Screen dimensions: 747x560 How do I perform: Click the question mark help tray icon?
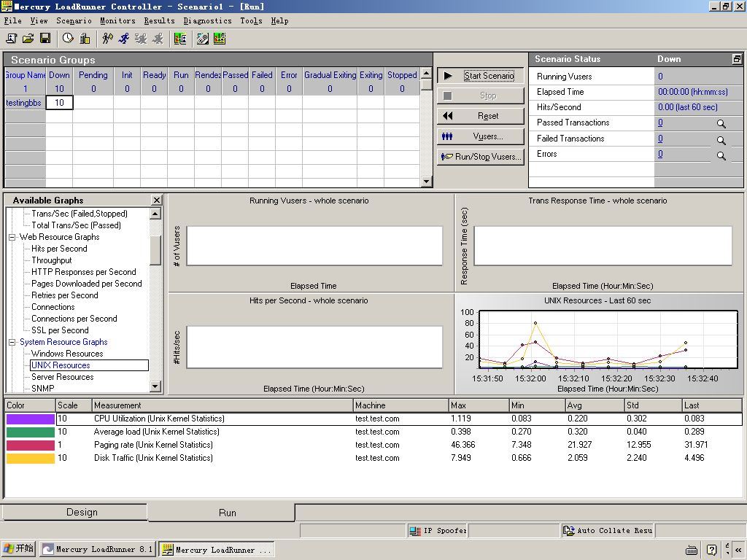click(712, 550)
